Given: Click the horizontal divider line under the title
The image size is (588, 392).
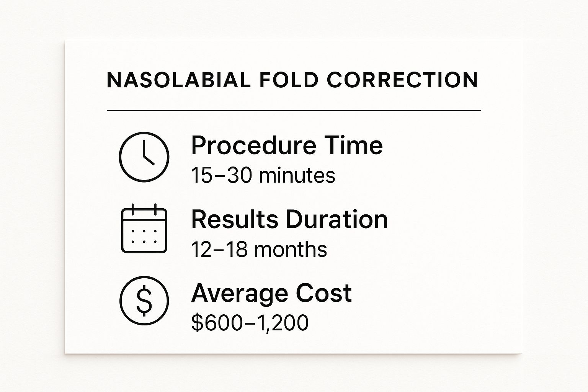Looking at the screenshot, I should [x=294, y=110].
